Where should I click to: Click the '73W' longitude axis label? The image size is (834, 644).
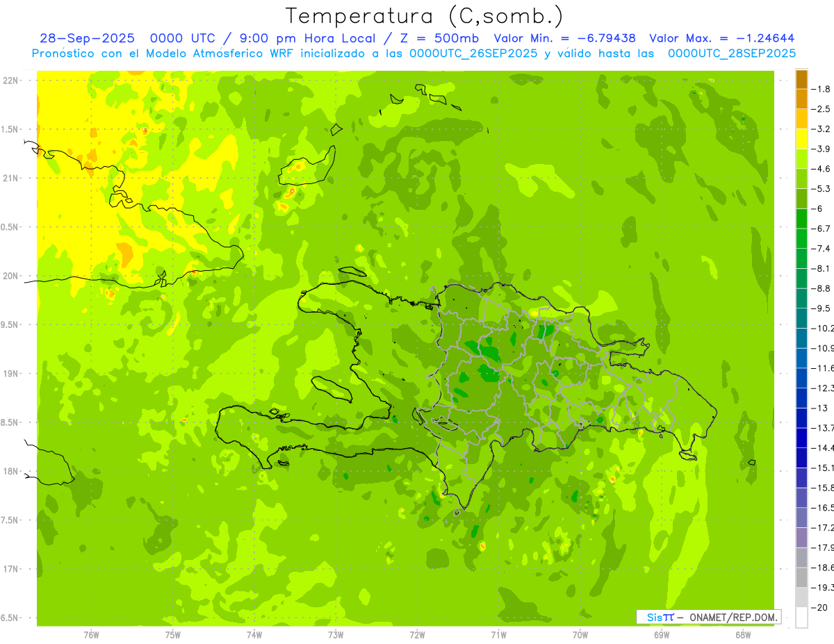point(336,636)
